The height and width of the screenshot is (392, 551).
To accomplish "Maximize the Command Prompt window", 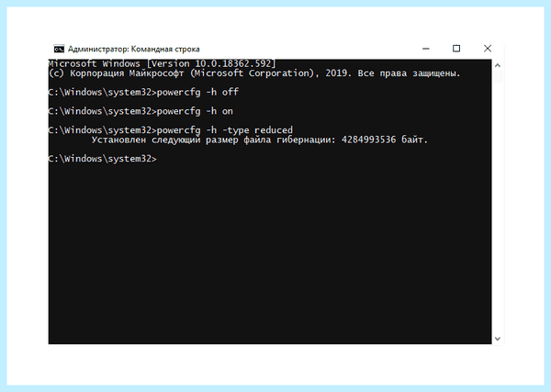I will click(x=456, y=49).
